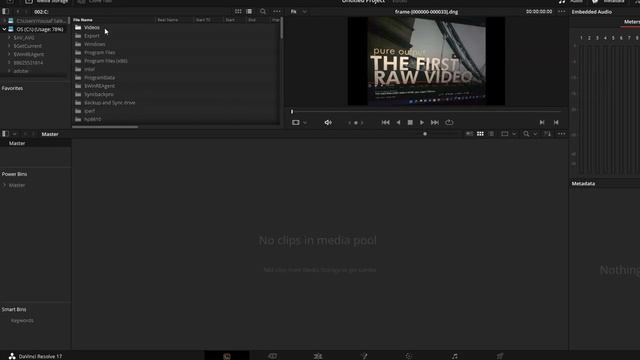The height and width of the screenshot is (360, 640).
Task: Switch media pool to thumbnail grid view
Action: point(480,134)
